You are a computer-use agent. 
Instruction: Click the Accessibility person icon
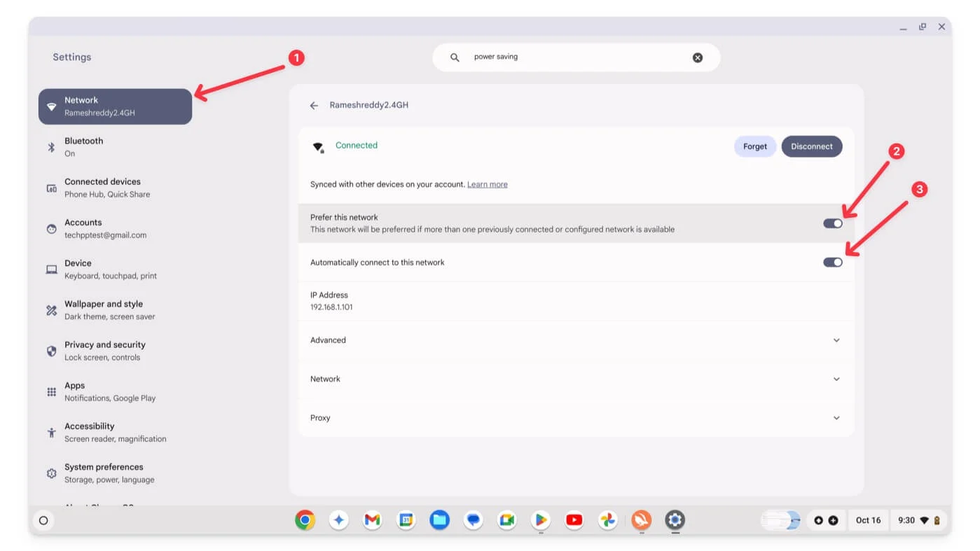tap(51, 433)
